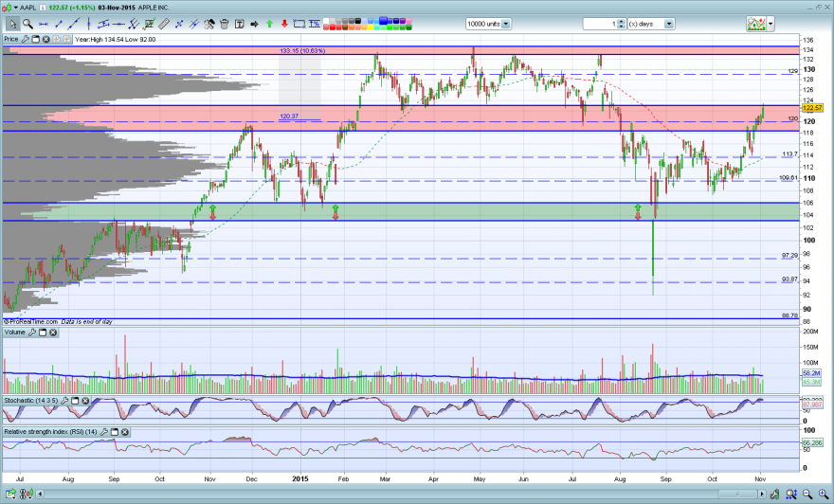This screenshot has height=504, width=834.
Task: Select the black right arrow tool
Action: point(254,24)
